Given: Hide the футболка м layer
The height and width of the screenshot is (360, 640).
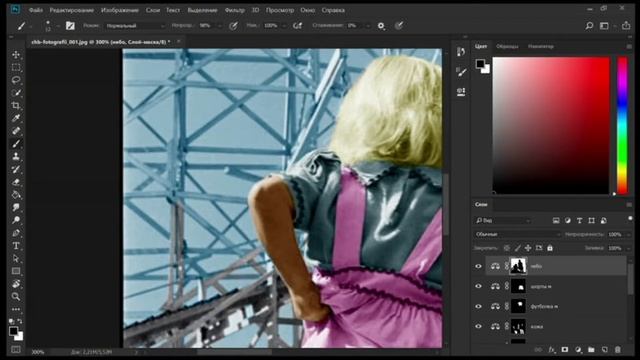Looking at the screenshot, I should (x=478, y=306).
